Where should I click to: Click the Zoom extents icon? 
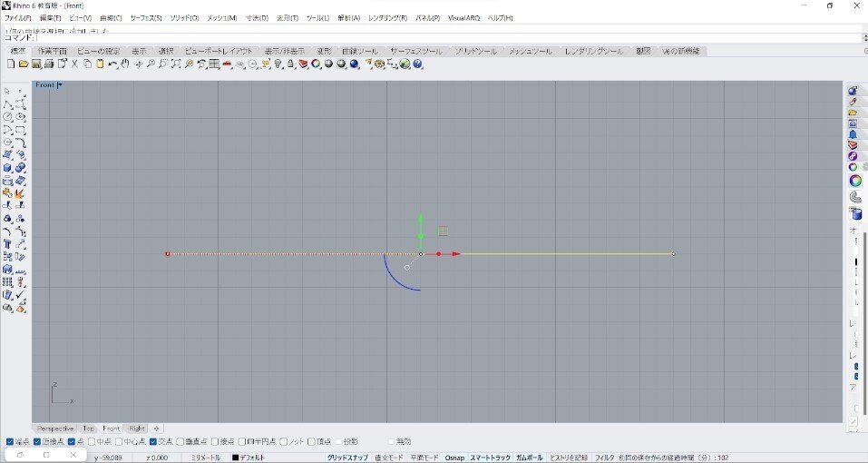176,64
